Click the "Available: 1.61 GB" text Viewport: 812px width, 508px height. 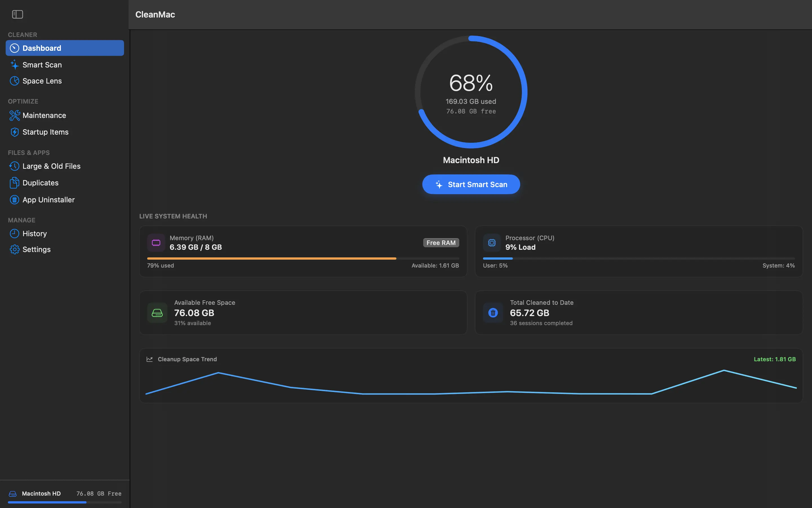click(435, 265)
